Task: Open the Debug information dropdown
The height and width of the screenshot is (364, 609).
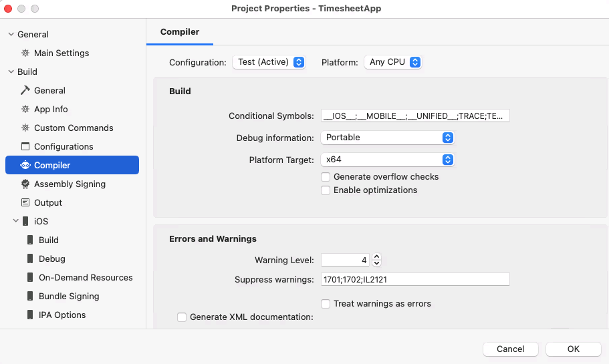Action: click(388, 138)
